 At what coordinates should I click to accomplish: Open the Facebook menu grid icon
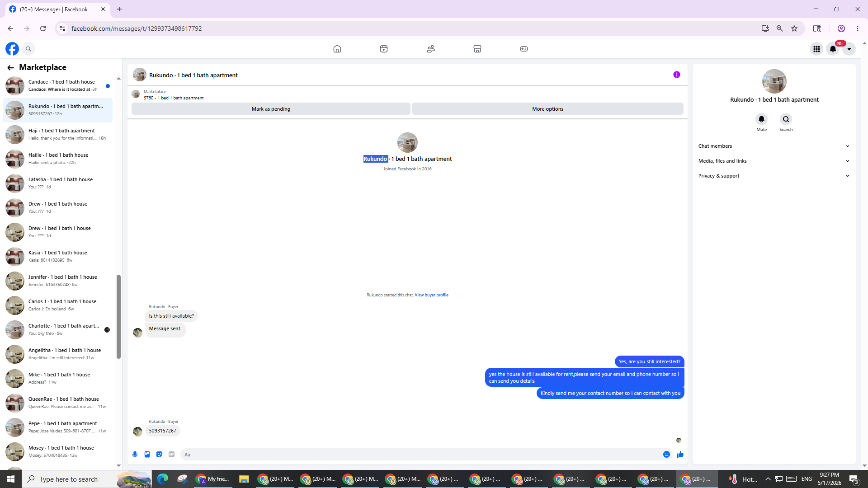[816, 49]
